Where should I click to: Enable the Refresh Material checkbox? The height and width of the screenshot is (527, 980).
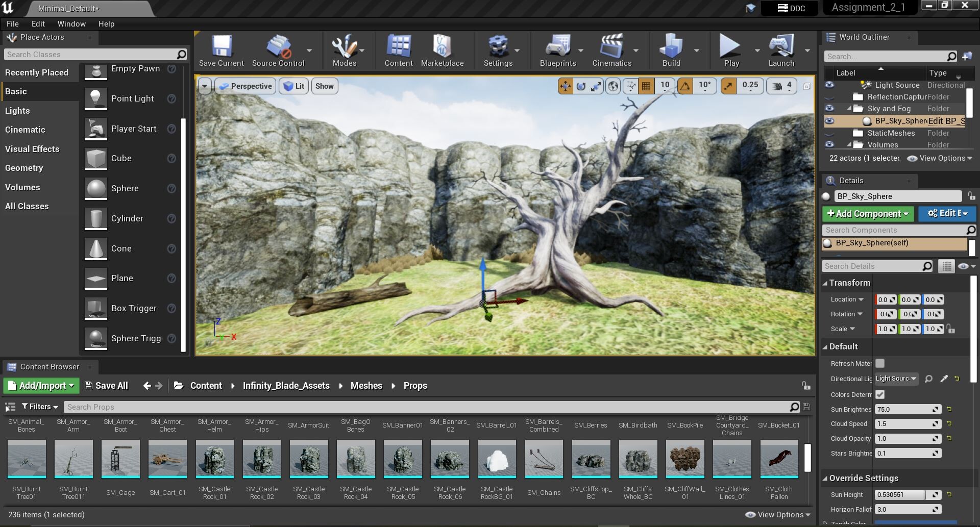880,363
